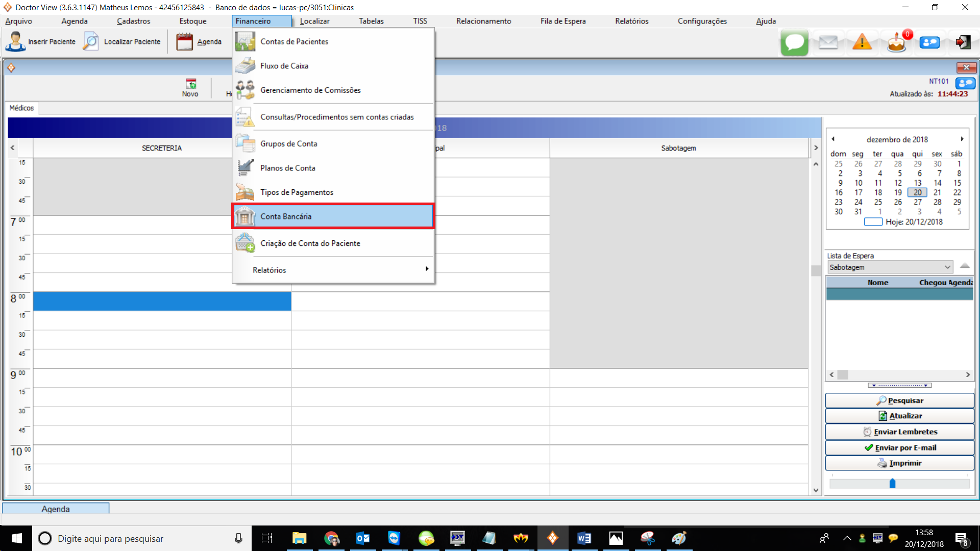
Task: Click the green chat message icon
Action: (794, 42)
